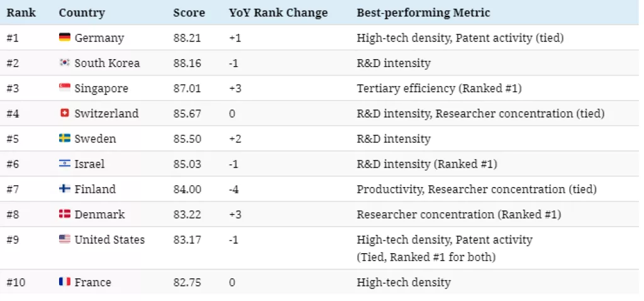The width and height of the screenshot is (644, 301).
Task: Click the Singapore country name
Action: (x=101, y=88)
